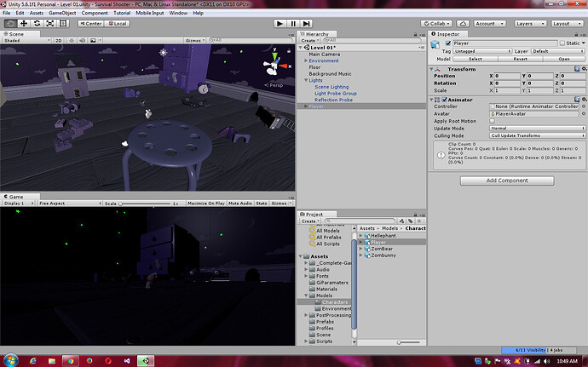Select the Scale tool
Viewport: 588px width, 367px height.
point(50,24)
